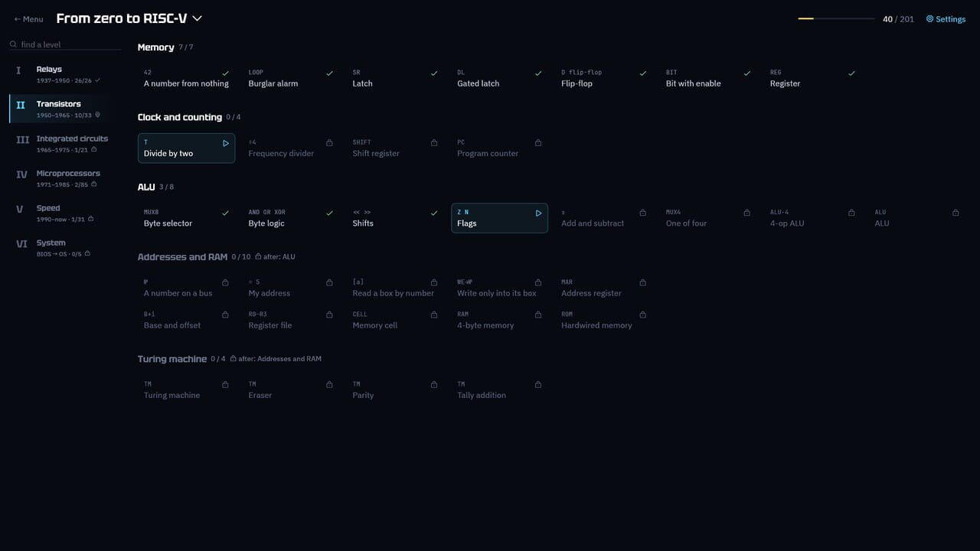Click the lock icon on Turing machine
The width and height of the screenshot is (980, 551).
(x=225, y=384)
